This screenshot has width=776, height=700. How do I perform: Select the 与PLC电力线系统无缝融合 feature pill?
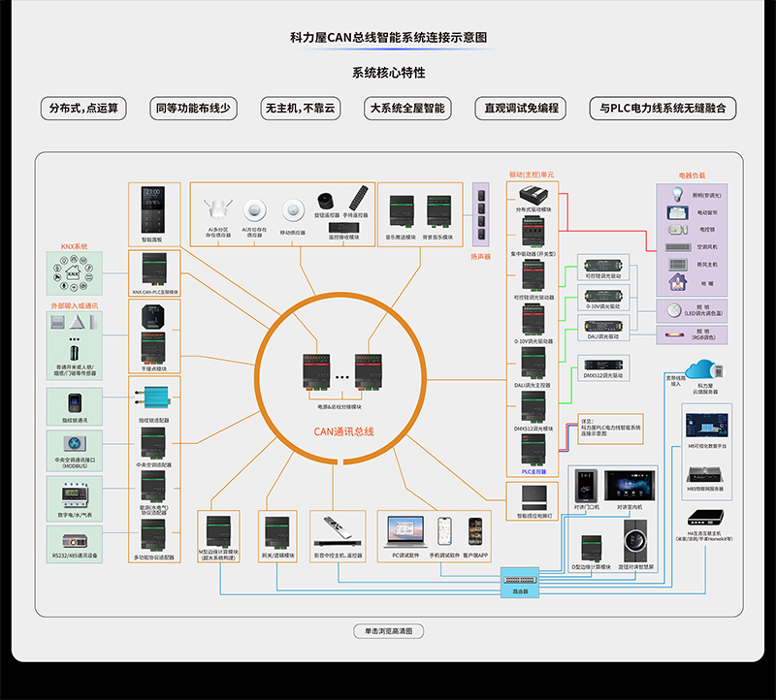coord(663,109)
